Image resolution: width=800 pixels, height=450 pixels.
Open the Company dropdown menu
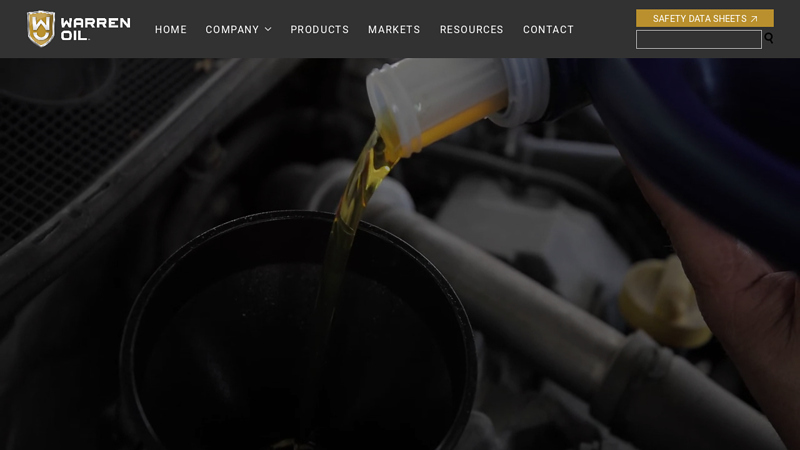tap(232, 30)
